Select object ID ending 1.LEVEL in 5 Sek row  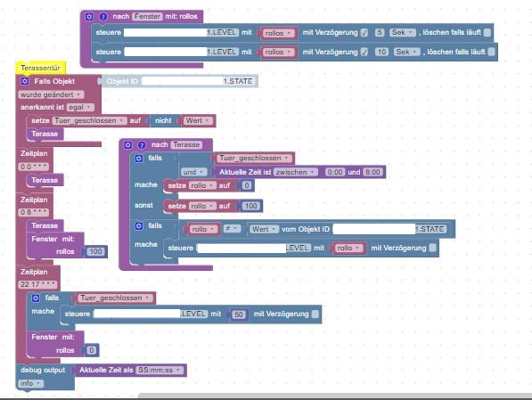pyautogui.click(x=182, y=33)
